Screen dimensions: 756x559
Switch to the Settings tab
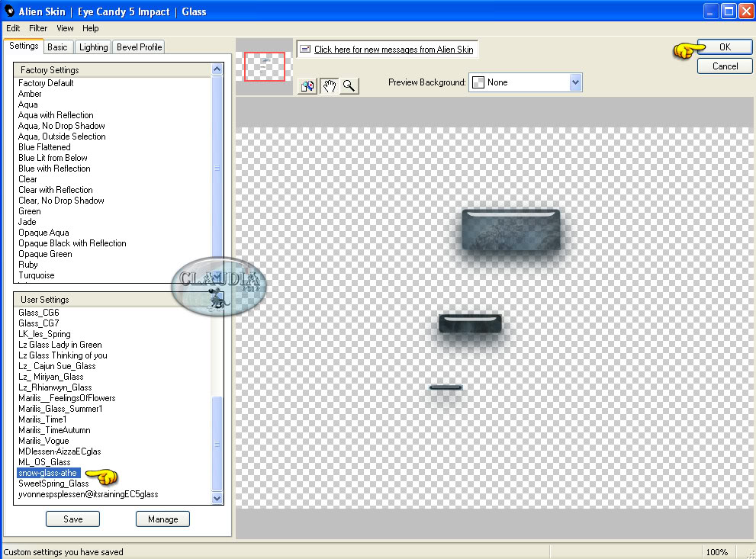[x=24, y=46]
